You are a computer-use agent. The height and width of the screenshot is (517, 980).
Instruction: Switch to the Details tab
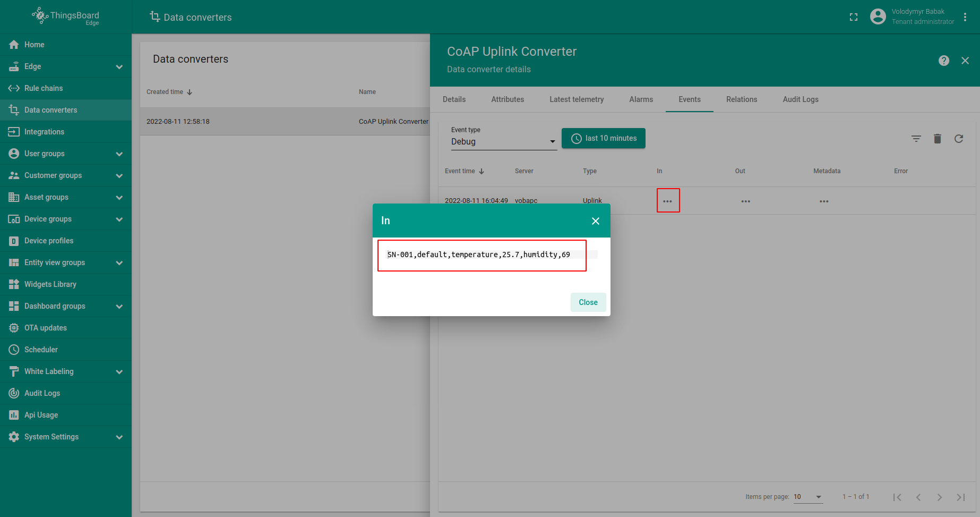(454, 99)
